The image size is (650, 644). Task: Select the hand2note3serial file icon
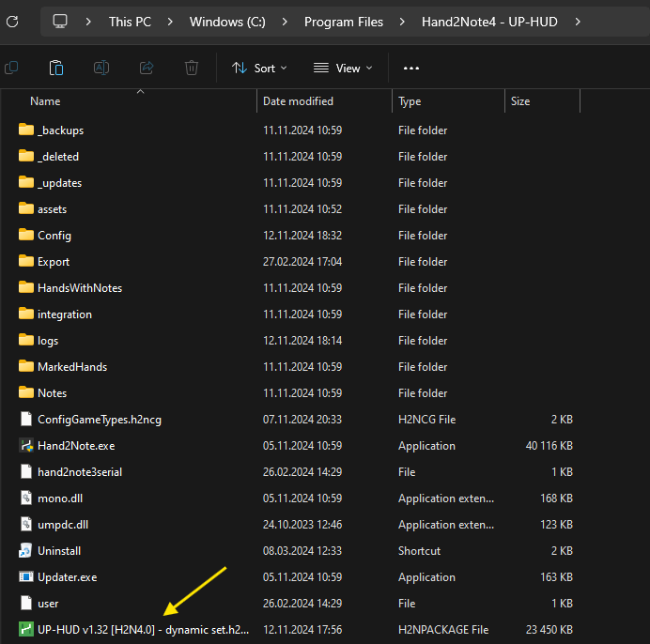coord(26,471)
